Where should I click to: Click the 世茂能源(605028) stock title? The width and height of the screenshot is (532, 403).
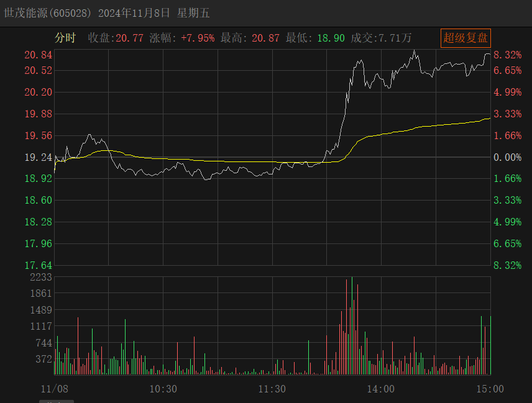click(x=48, y=13)
